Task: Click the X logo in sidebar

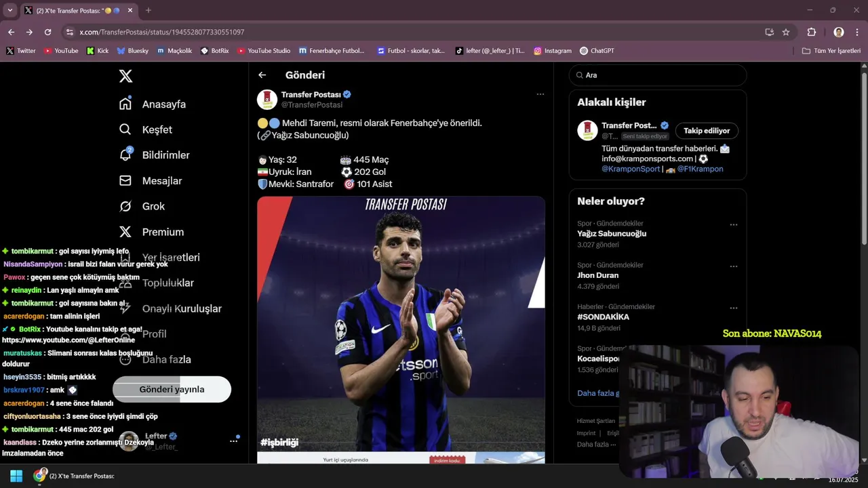Action: click(125, 76)
